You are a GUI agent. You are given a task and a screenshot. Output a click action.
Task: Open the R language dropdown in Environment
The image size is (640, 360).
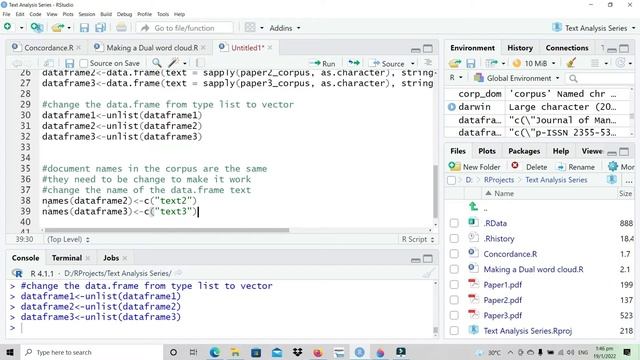click(x=456, y=78)
